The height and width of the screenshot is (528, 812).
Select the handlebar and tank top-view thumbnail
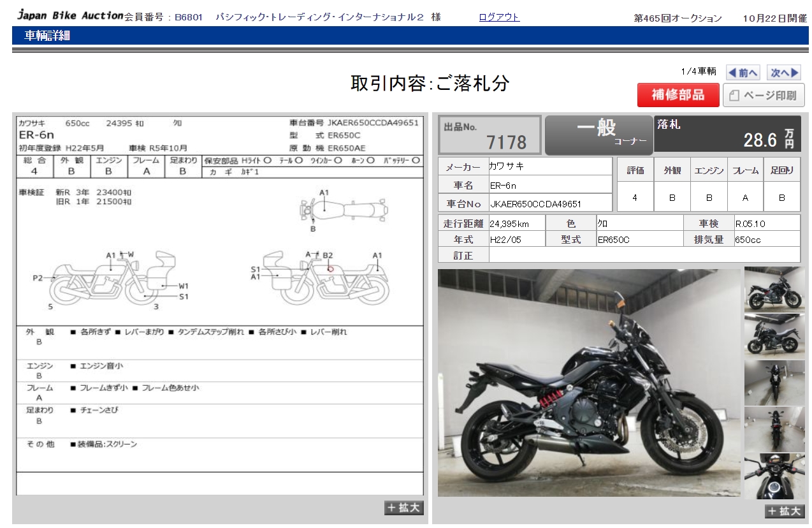(x=774, y=476)
